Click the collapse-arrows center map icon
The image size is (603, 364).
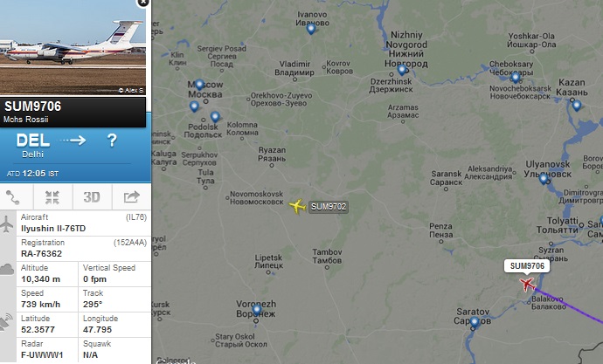tap(52, 197)
